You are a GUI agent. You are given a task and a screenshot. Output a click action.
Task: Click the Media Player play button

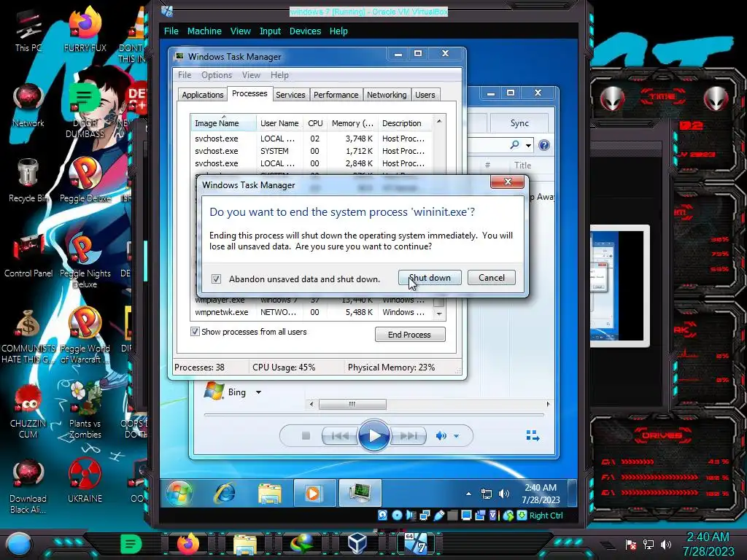click(374, 435)
